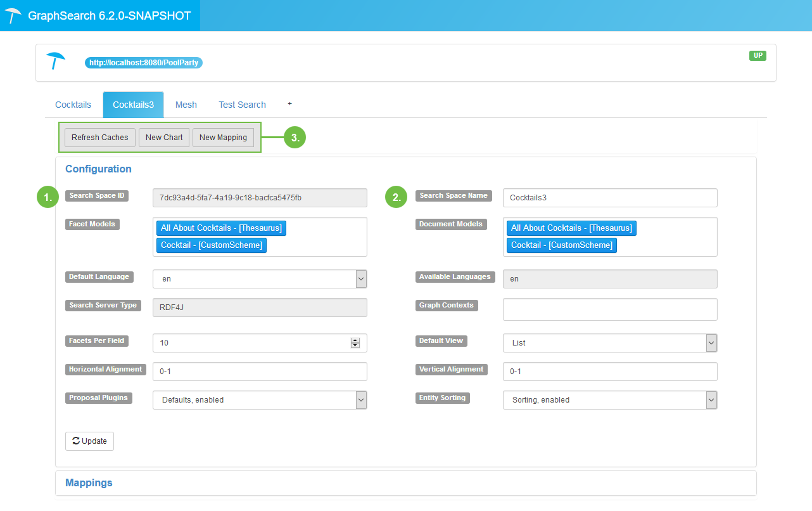Open the Default View dropdown

pyautogui.click(x=610, y=343)
